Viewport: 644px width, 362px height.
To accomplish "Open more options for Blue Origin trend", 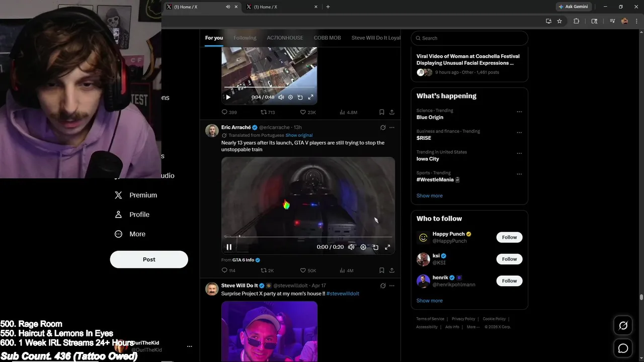I will 519,112.
